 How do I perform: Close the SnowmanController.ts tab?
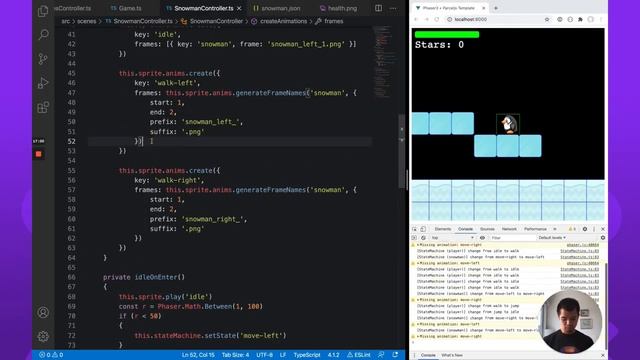point(239,8)
